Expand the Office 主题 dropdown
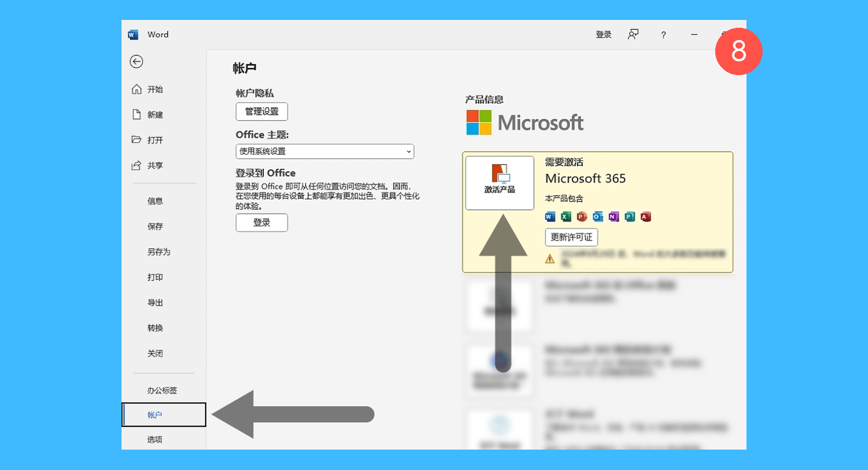 tap(325, 151)
